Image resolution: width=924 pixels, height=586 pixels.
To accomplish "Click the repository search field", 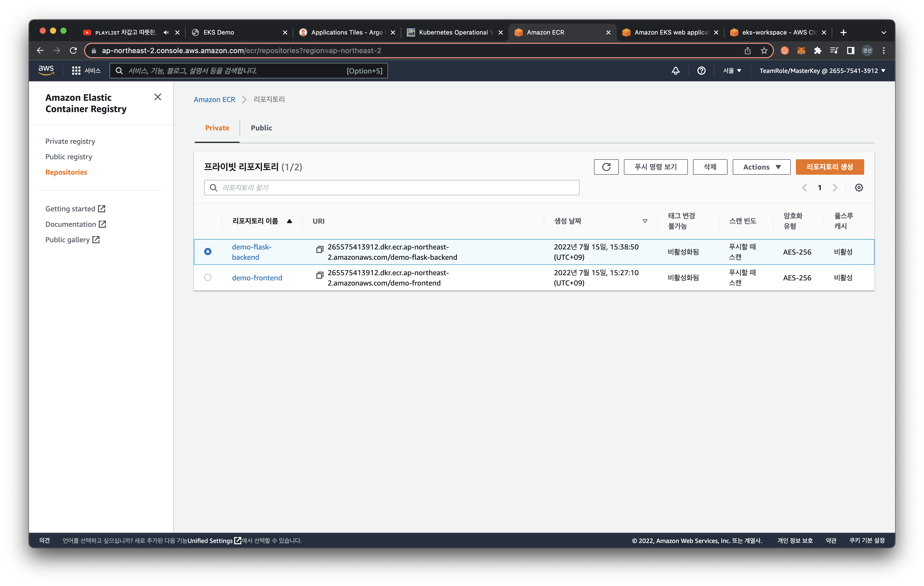I will [391, 188].
